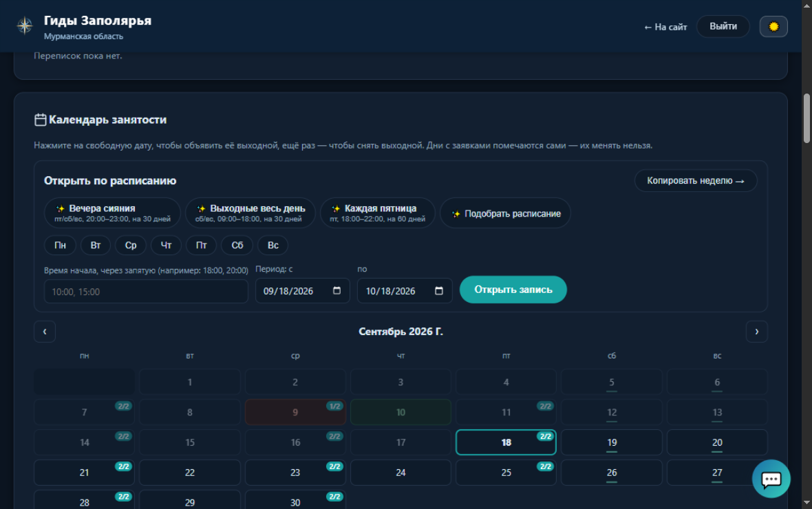
Task: Apply the "Выходные весь день" preset
Action: tap(250, 213)
